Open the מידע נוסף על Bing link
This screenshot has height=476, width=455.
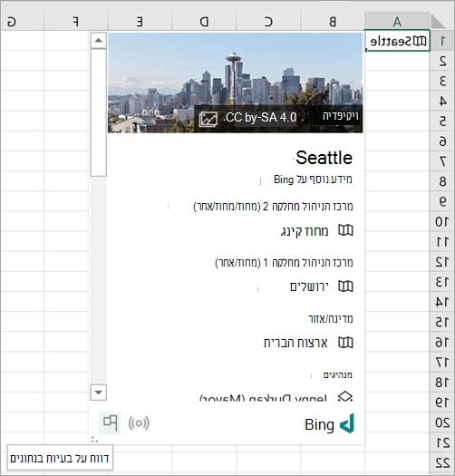click(x=313, y=180)
